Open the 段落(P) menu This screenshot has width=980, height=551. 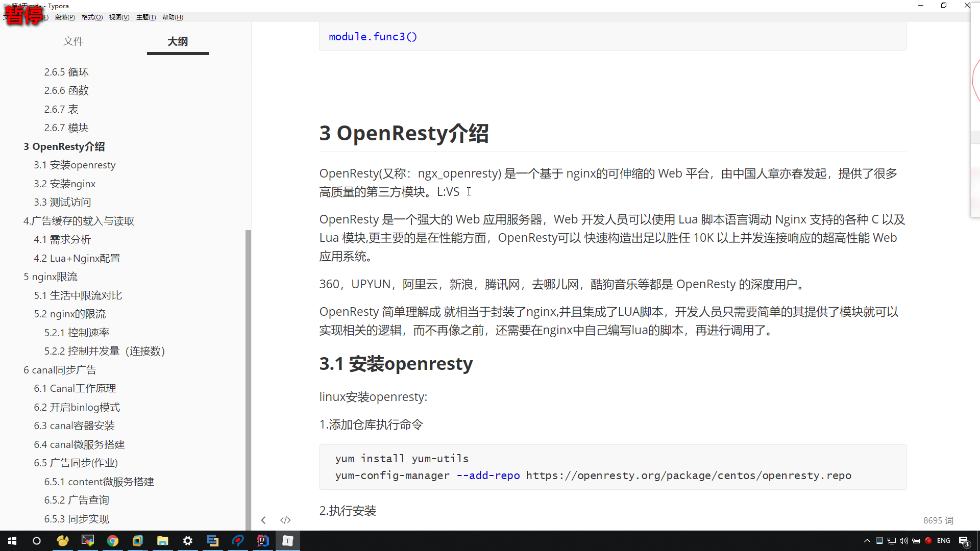pyautogui.click(x=65, y=17)
